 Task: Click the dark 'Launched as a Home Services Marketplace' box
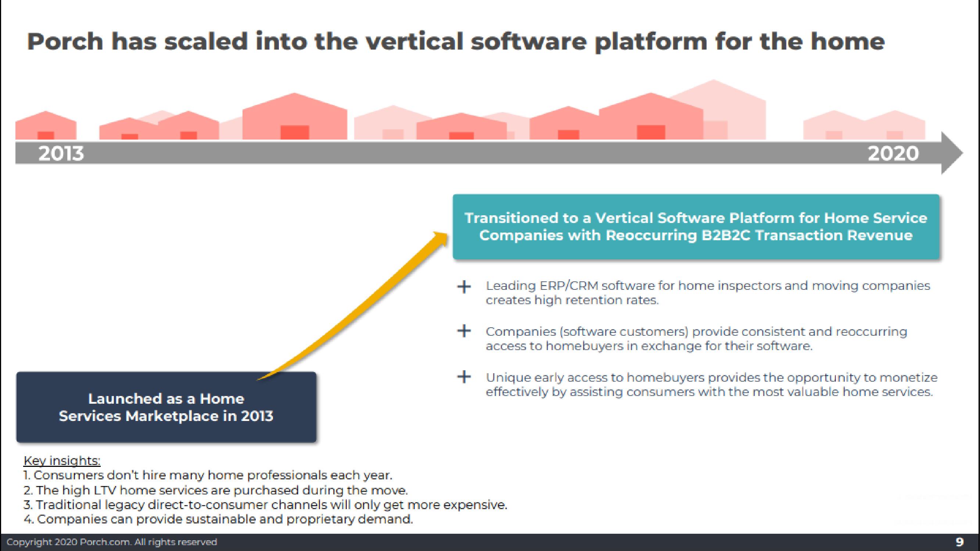pyautogui.click(x=166, y=407)
